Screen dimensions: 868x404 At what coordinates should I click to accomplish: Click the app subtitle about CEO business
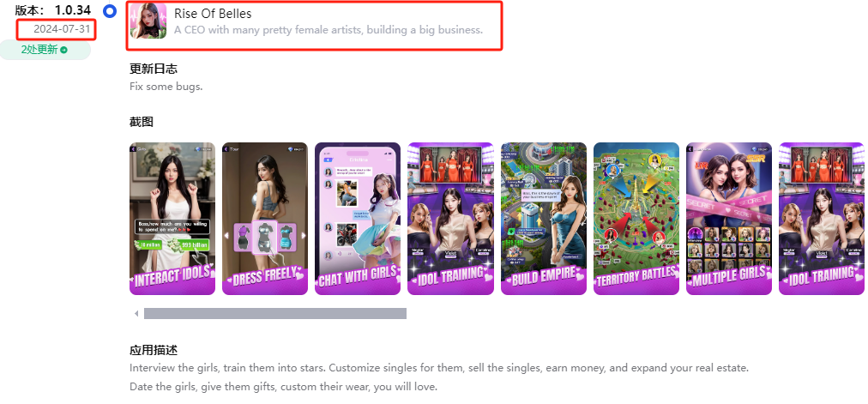tap(329, 30)
